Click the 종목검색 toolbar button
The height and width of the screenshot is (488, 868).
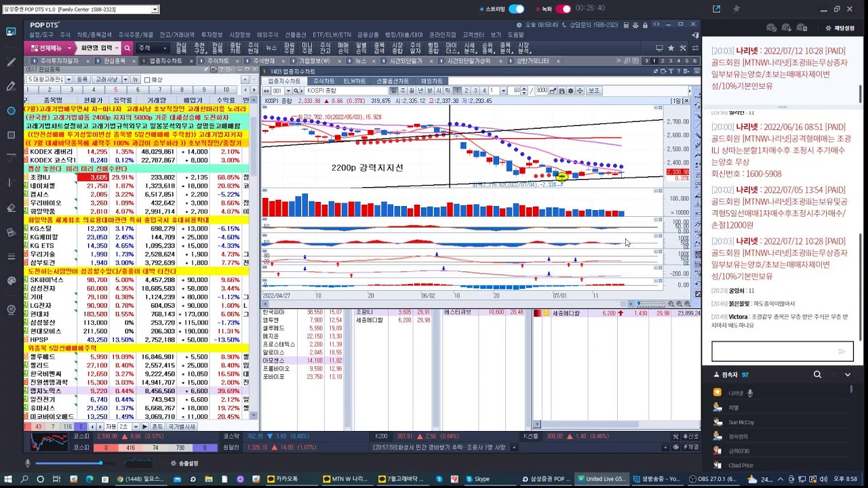pyautogui.click(x=380, y=48)
